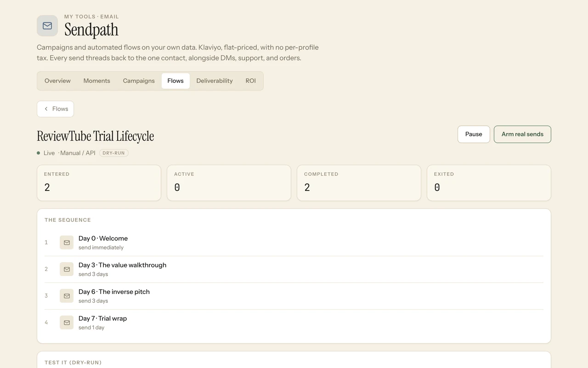Screen dimensions: 588x368
Task: Click the envelope icon for Day 7 Trial wrap
Action: (67, 322)
